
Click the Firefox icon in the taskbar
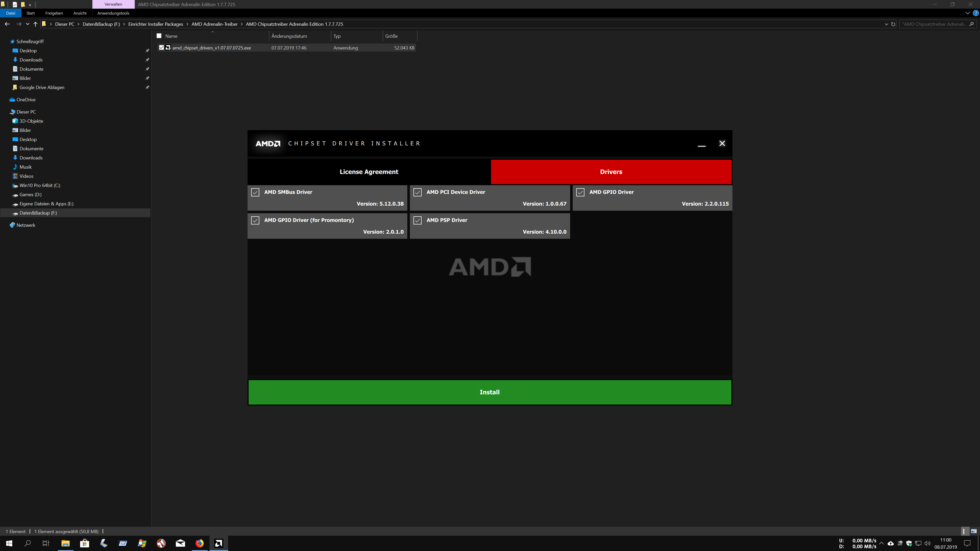(199, 543)
